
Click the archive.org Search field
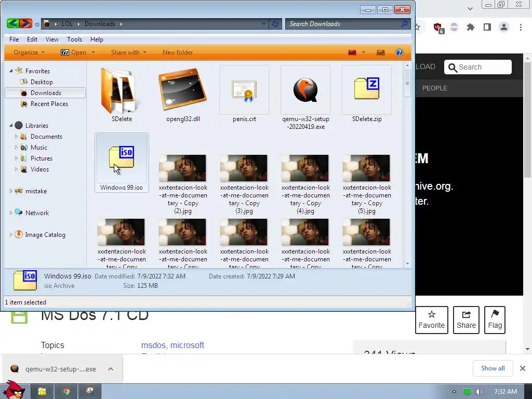[x=478, y=67]
